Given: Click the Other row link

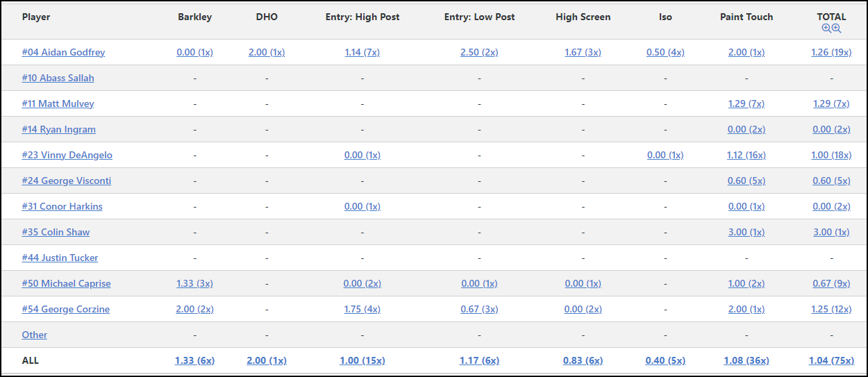Looking at the screenshot, I should point(35,335).
